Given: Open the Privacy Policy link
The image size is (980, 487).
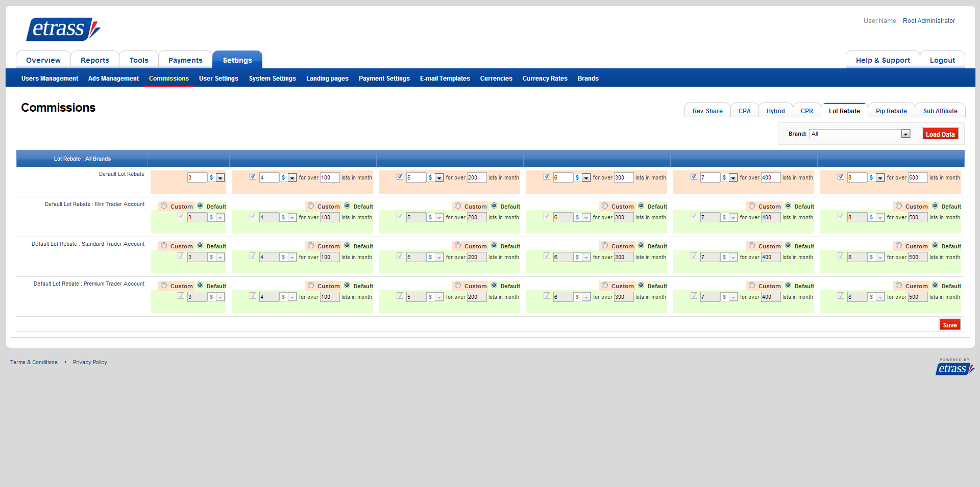Looking at the screenshot, I should point(90,362).
